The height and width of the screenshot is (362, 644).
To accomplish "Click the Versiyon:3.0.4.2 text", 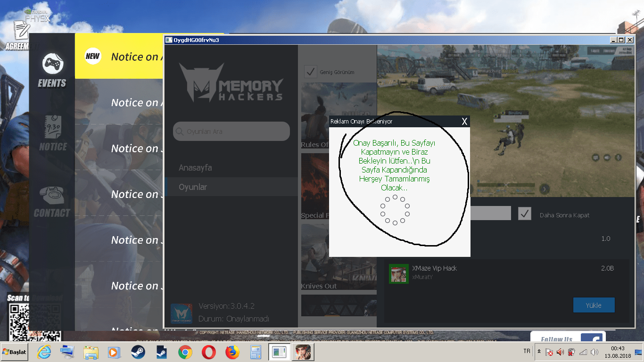I will (226, 306).
